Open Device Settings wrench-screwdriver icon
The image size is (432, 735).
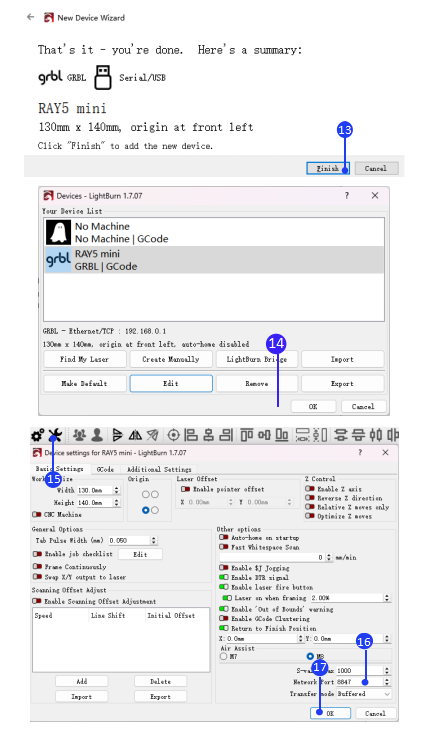click(55, 435)
